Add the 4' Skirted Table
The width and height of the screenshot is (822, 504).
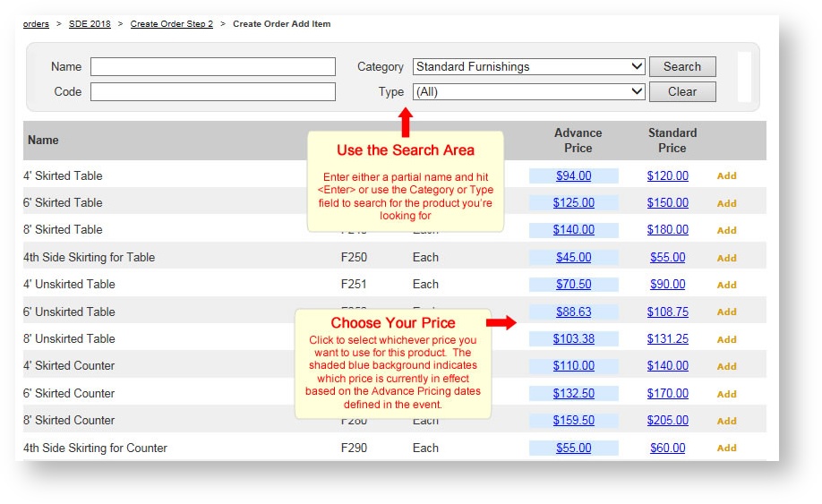[x=726, y=176]
